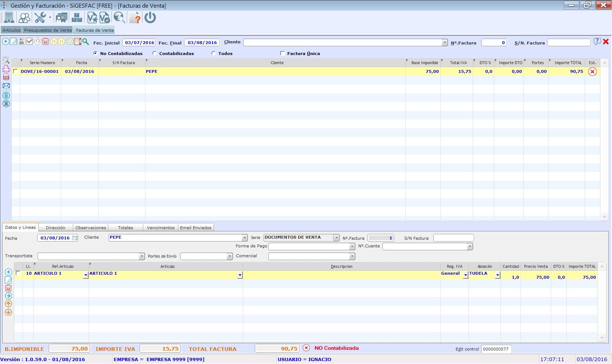Move line down with the orange down arrow
Viewport: 612px width, 364px height.
click(x=8, y=312)
